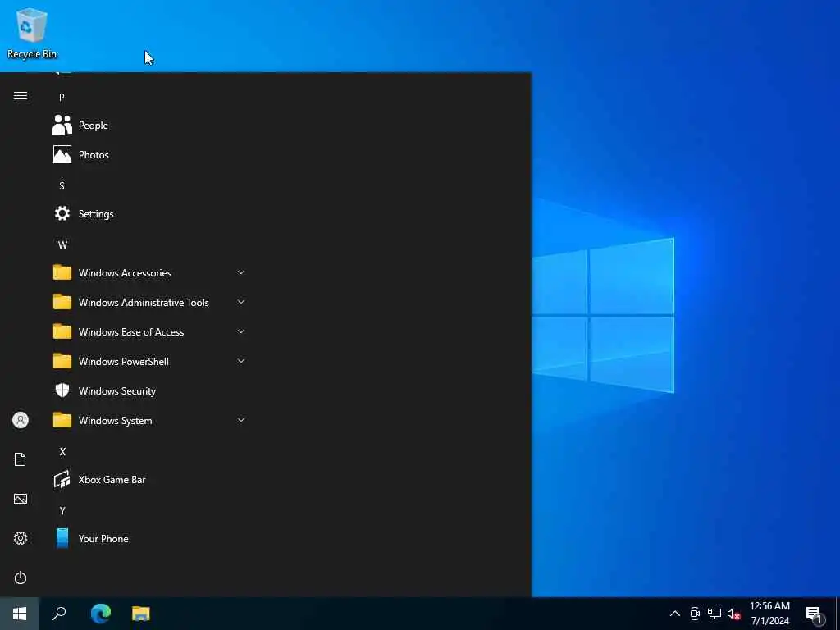Image resolution: width=840 pixels, height=630 pixels.
Task: Click the Windows Ease of Access folder icon
Action: tap(62, 331)
